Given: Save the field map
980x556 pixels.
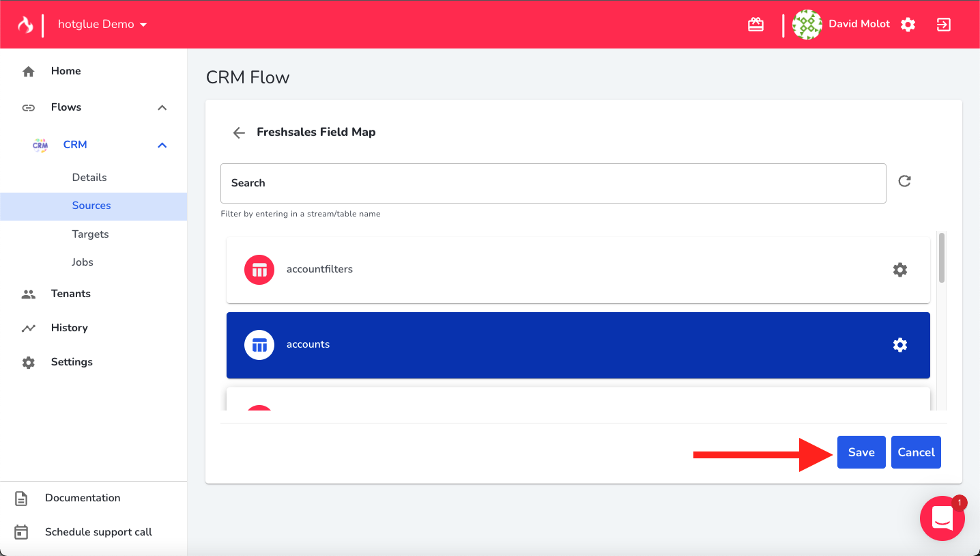Looking at the screenshot, I should coord(861,452).
